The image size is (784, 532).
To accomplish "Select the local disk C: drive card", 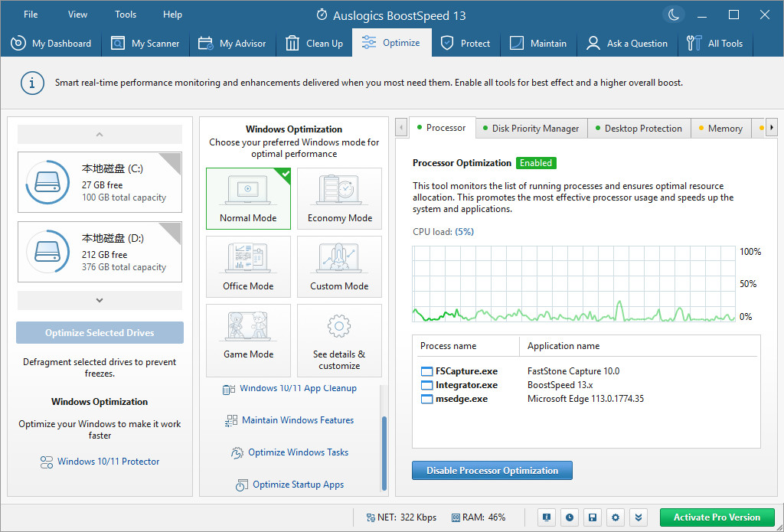I will coord(100,182).
